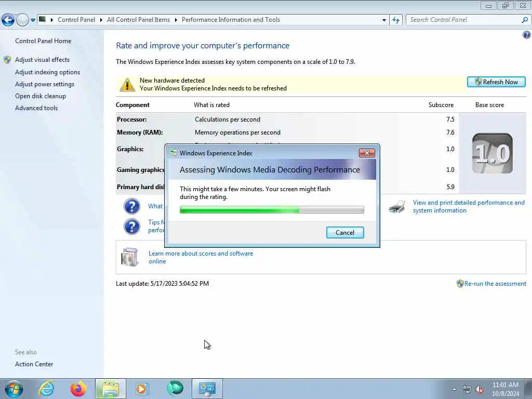
Task: Click the muted volume tray icon
Action: tap(480, 390)
